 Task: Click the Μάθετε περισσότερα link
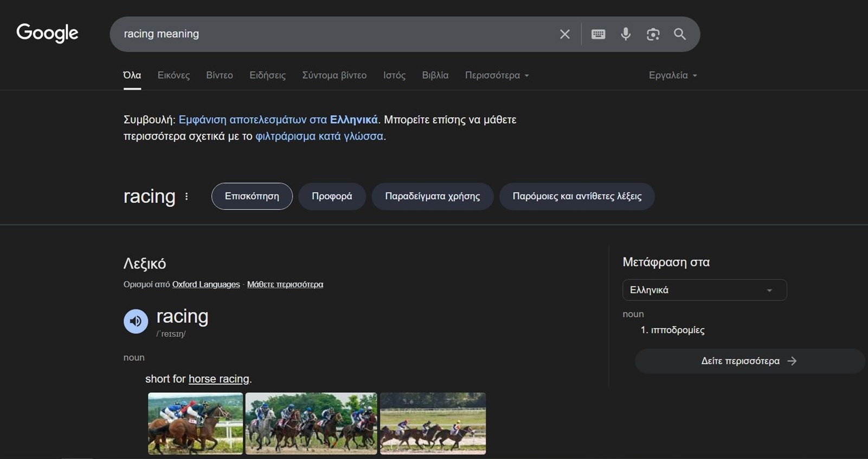pos(285,284)
